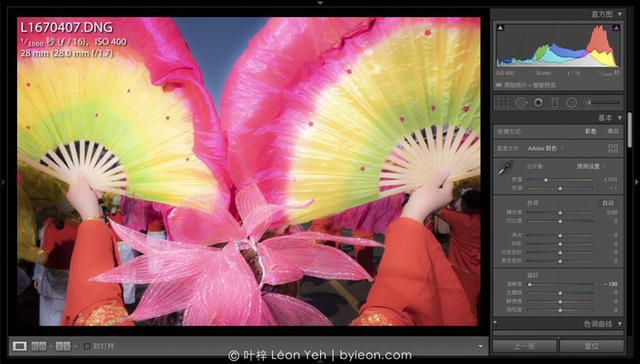Open the Adobe 颜色 profile dropdown
Screen dimensions: 640x364
point(545,148)
